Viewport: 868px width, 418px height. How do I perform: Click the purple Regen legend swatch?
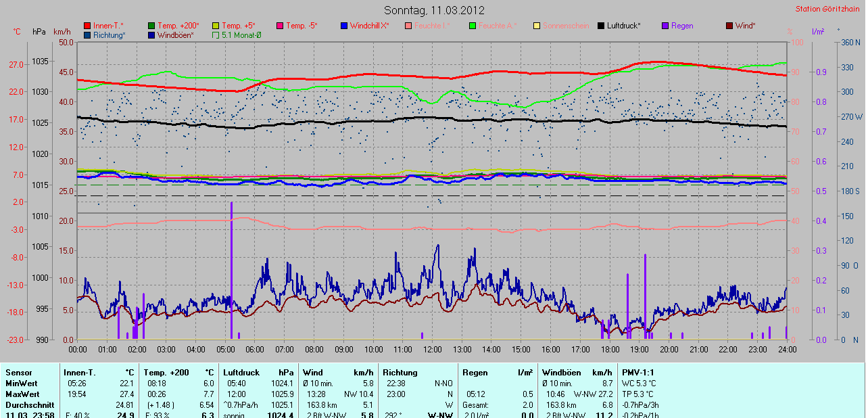[x=665, y=26]
